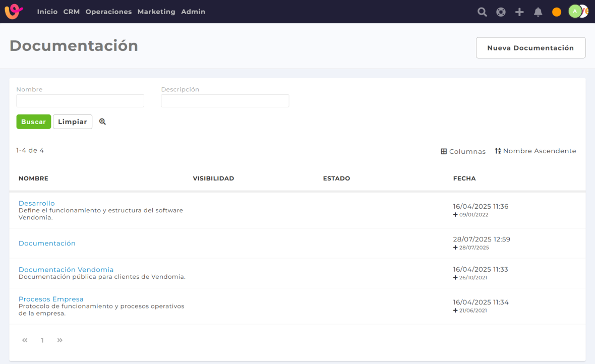Open the search magnifier in the top bar
This screenshot has width=595, height=364.
[482, 12]
